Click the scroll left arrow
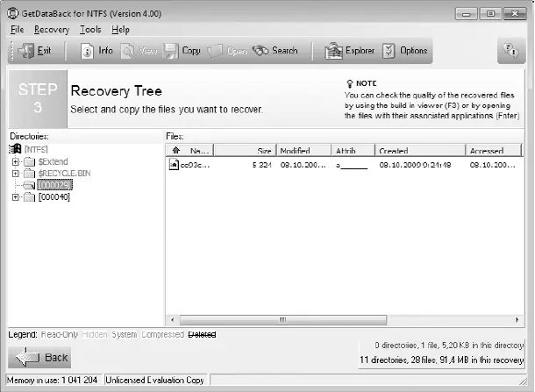 point(173,320)
